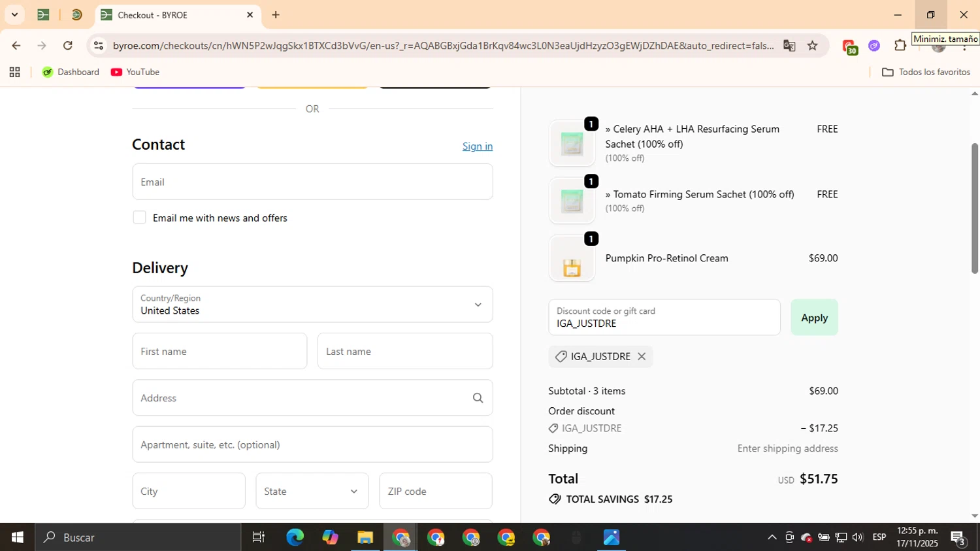Focus the First name field
Screen dimensions: 980x551
click(220, 351)
